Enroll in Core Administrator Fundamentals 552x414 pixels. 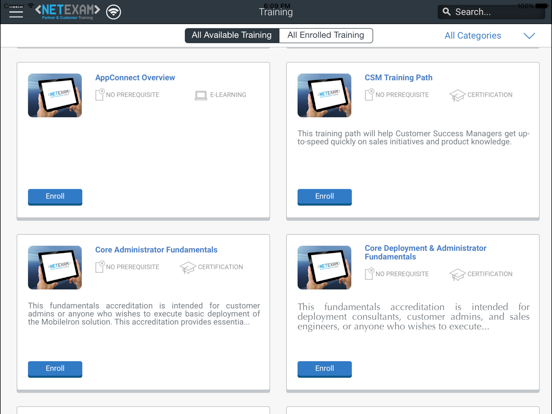55,369
